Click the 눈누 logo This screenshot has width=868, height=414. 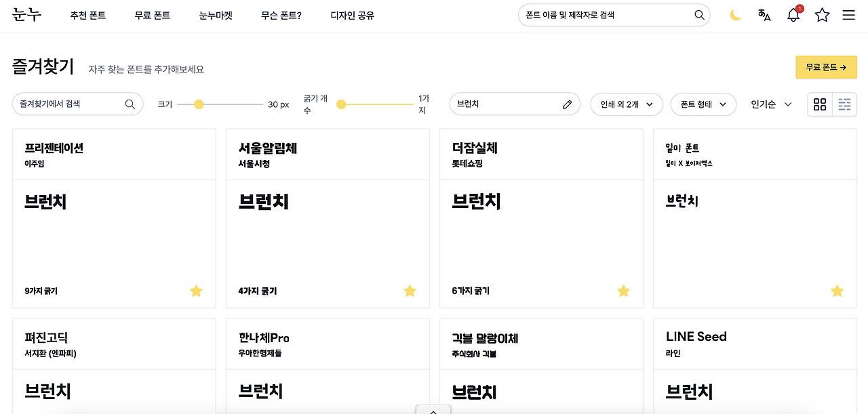tap(27, 15)
